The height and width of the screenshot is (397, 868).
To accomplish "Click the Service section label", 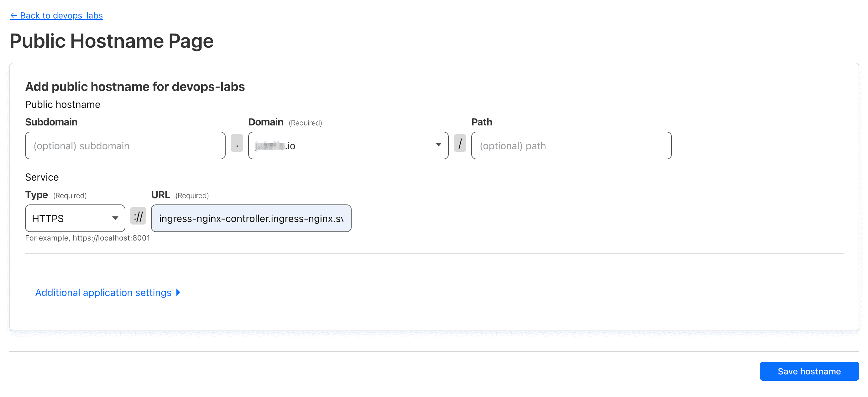I will coord(42,177).
